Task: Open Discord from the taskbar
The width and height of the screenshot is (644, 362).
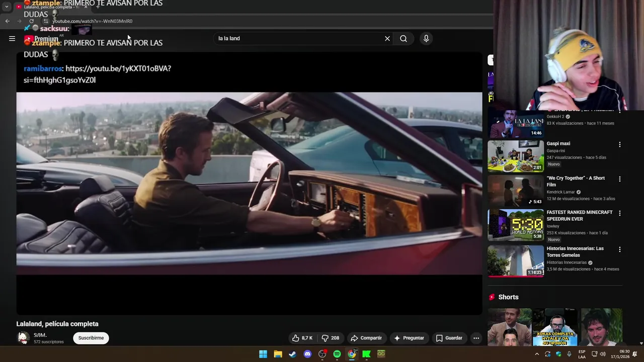Action: 307,354
